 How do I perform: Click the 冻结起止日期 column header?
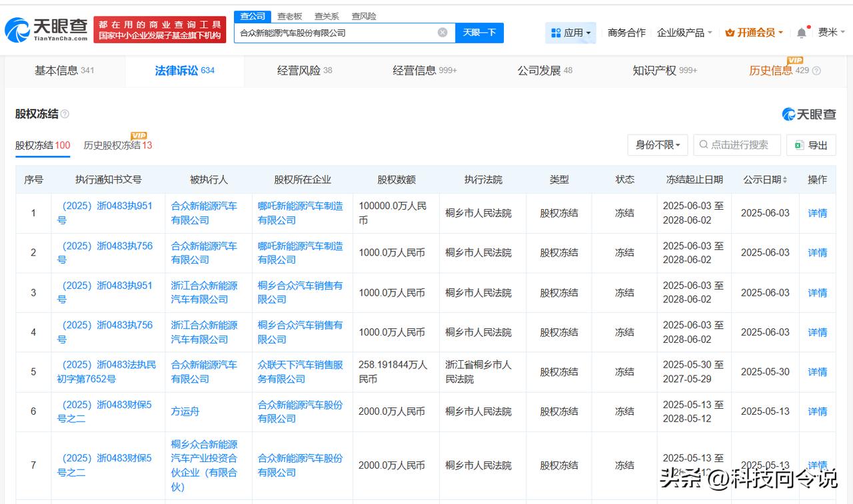pyautogui.click(x=694, y=180)
